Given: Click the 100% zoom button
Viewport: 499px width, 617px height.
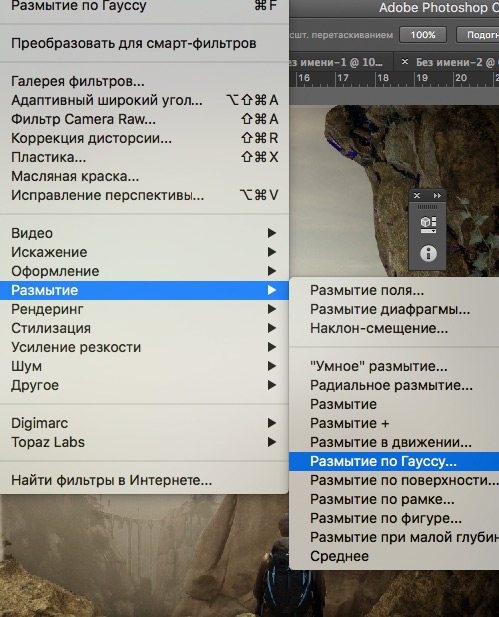Looking at the screenshot, I should click(x=423, y=35).
